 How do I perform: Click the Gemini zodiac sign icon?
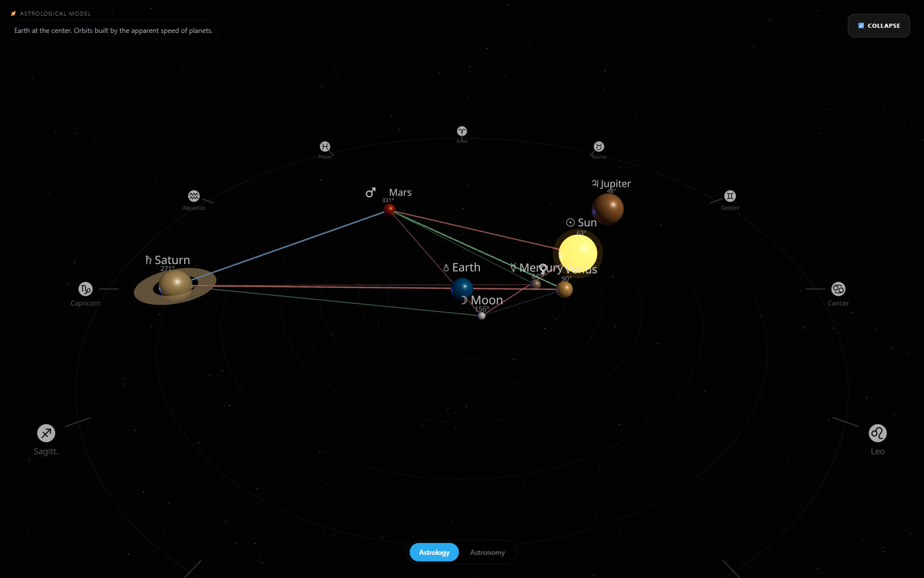(x=730, y=196)
